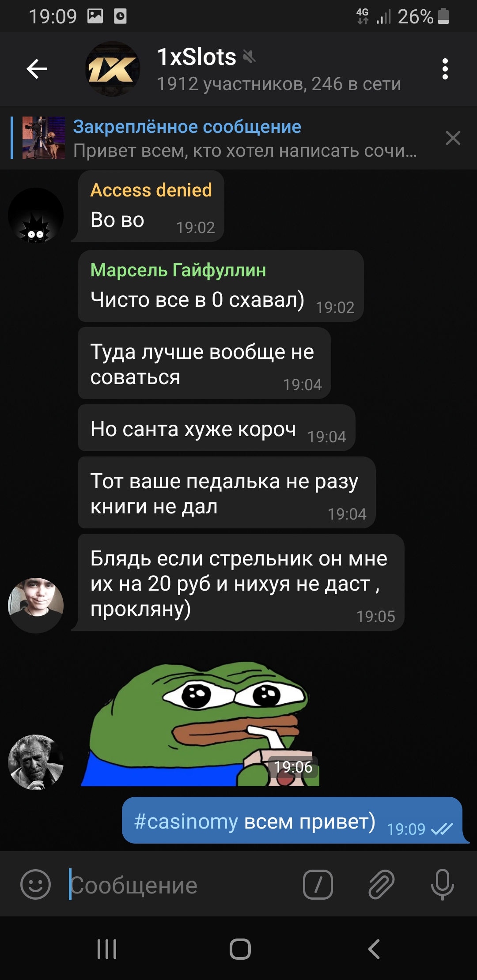Tap the Android home button
The width and height of the screenshot is (477, 980).
point(240,949)
